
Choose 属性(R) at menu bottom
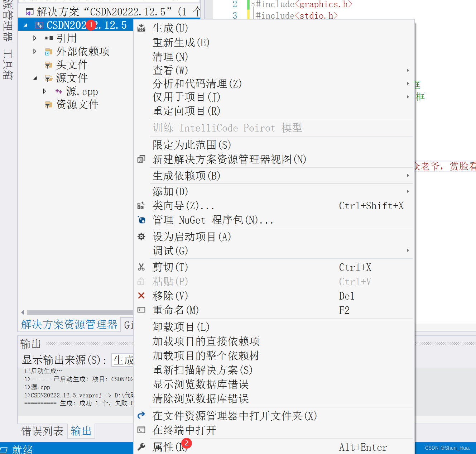coord(170,447)
